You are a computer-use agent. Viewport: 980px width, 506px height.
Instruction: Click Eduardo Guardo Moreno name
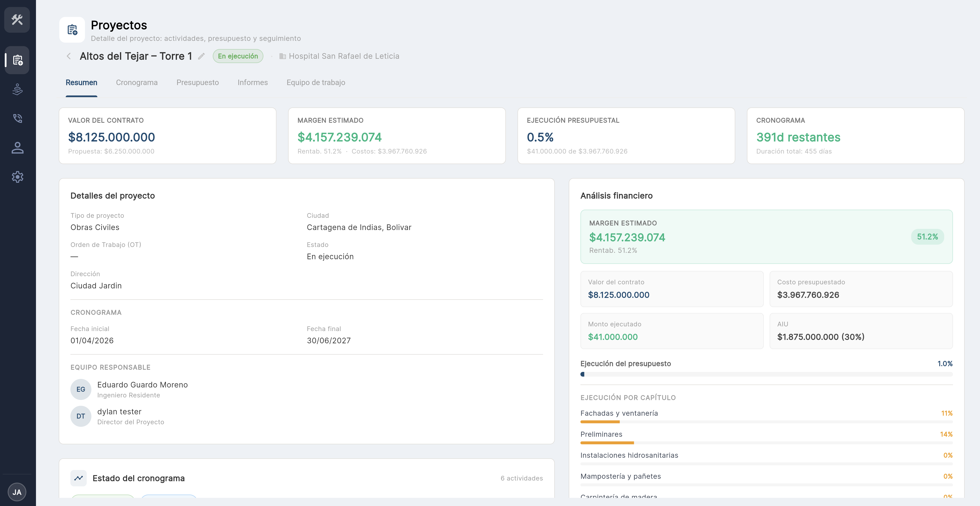pos(143,385)
